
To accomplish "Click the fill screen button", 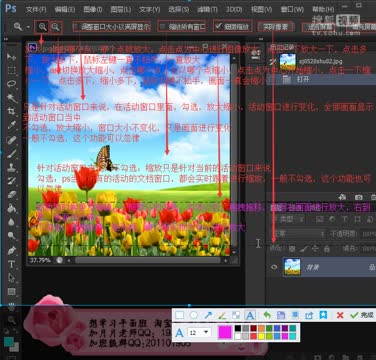I will pos(361,28).
